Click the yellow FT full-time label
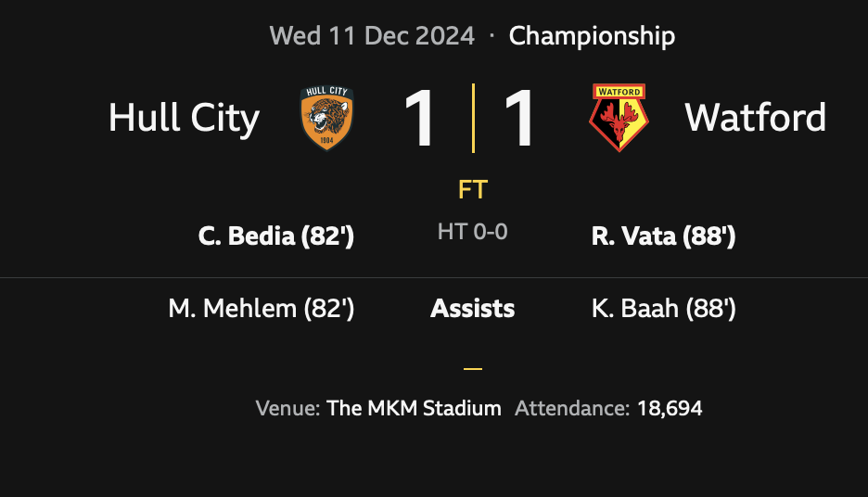 coord(473,190)
